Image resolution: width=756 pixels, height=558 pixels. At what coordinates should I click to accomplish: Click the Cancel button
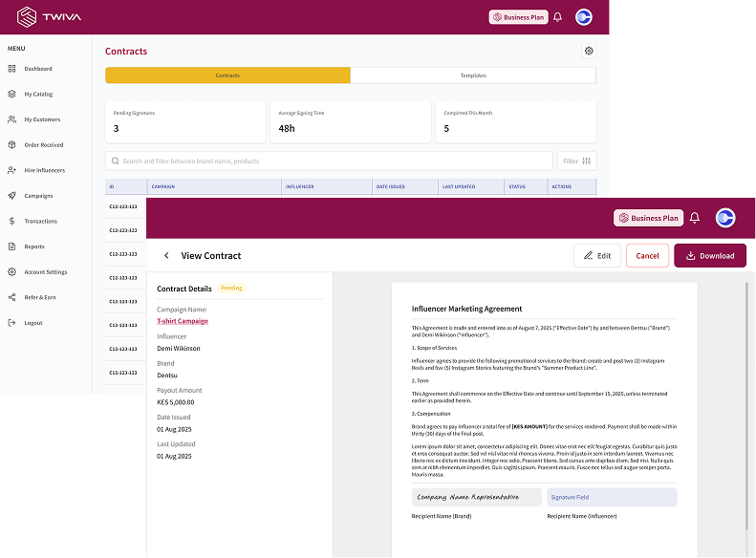[x=647, y=255]
